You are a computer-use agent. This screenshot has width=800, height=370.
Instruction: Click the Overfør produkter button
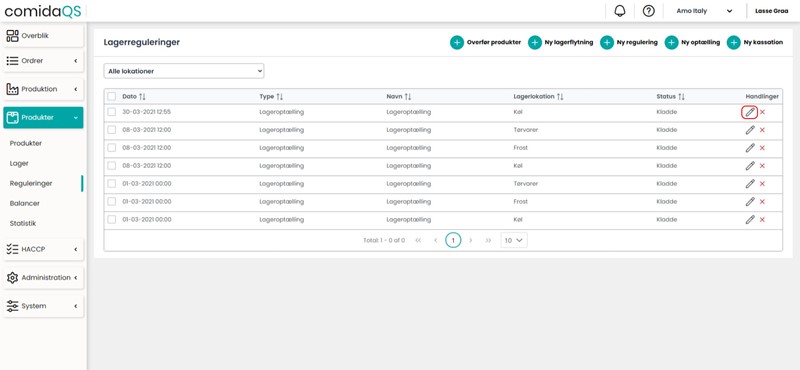485,43
